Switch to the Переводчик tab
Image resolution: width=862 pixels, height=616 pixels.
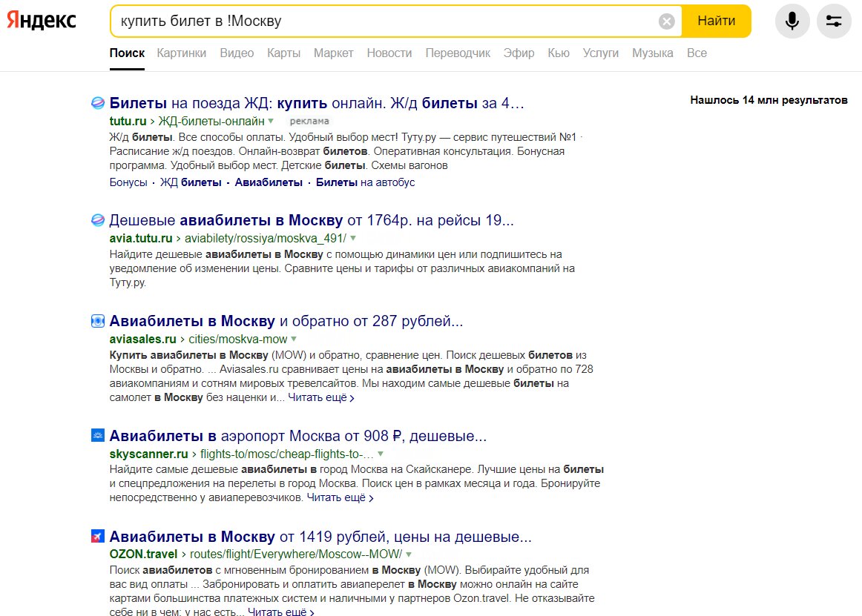pos(458,53)
